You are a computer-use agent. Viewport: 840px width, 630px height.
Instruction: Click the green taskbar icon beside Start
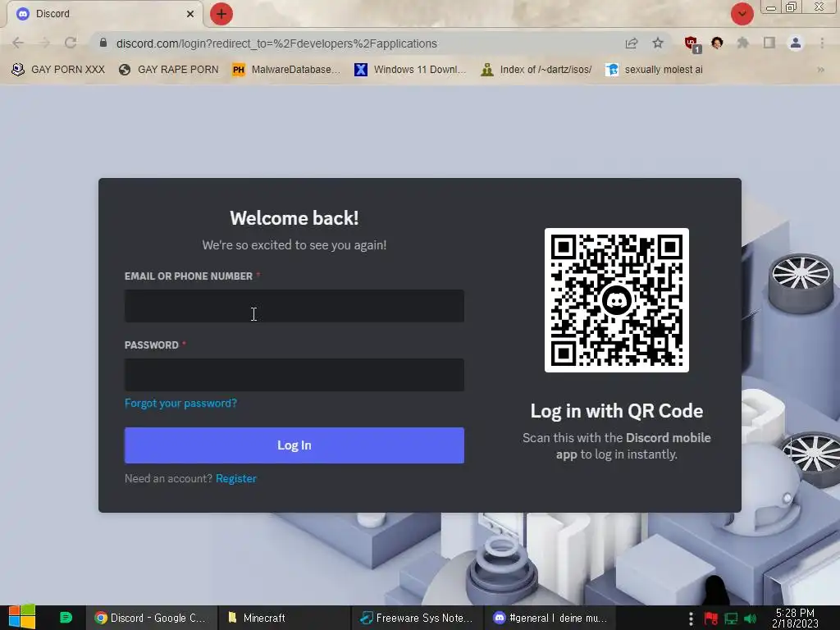(66, 618)
